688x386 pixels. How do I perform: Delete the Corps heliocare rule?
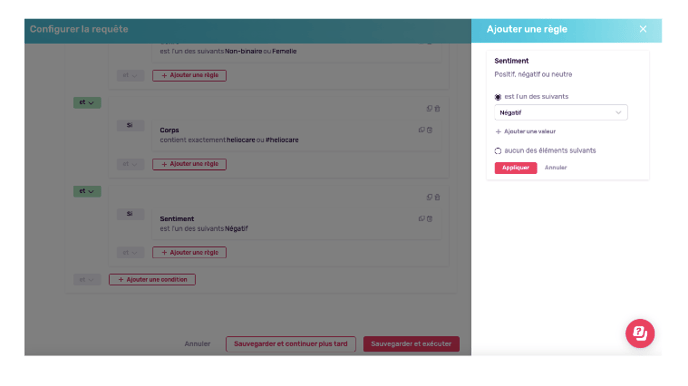(430, 130)
